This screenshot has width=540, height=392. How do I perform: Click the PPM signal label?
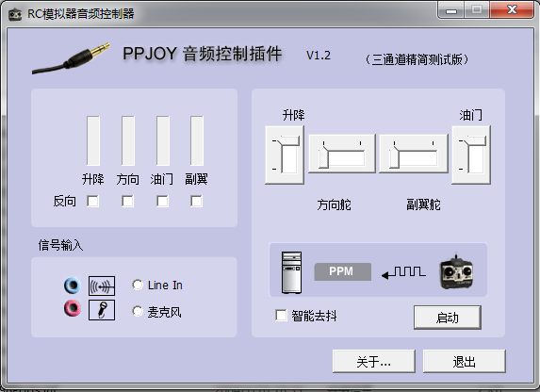[x=342, y=271]
